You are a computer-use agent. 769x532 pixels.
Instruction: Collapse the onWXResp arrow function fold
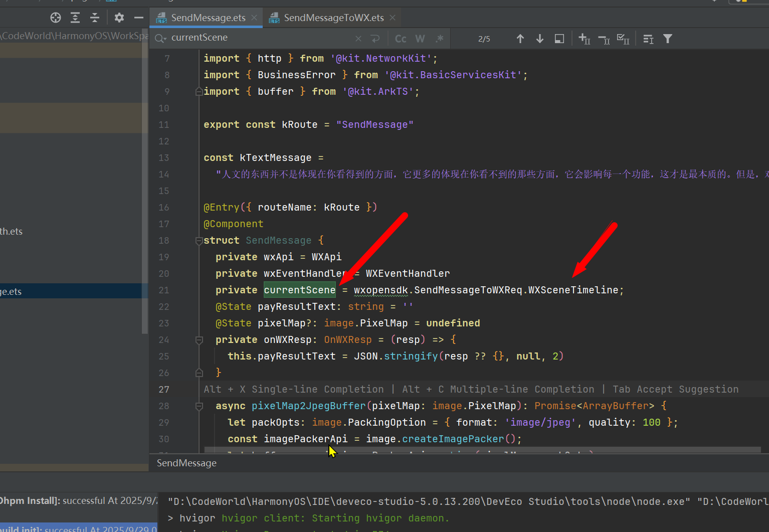click(x=199, y=340)
